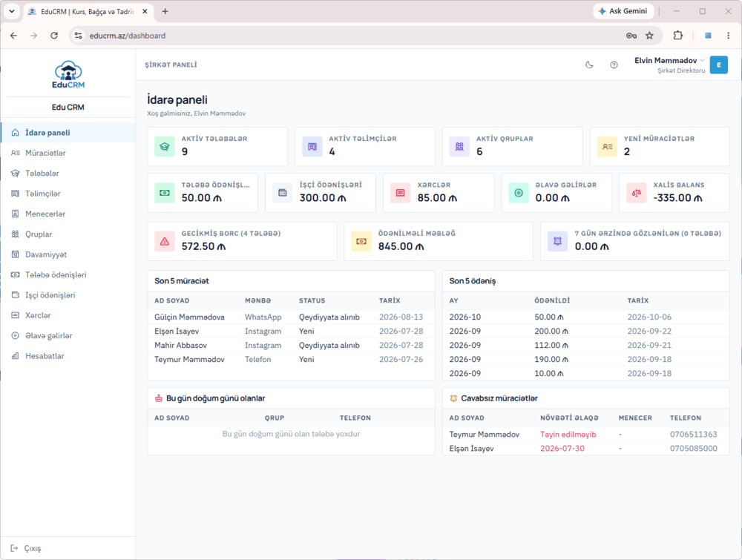Reload the page with the browser refresh button

(x=54, y=36)
